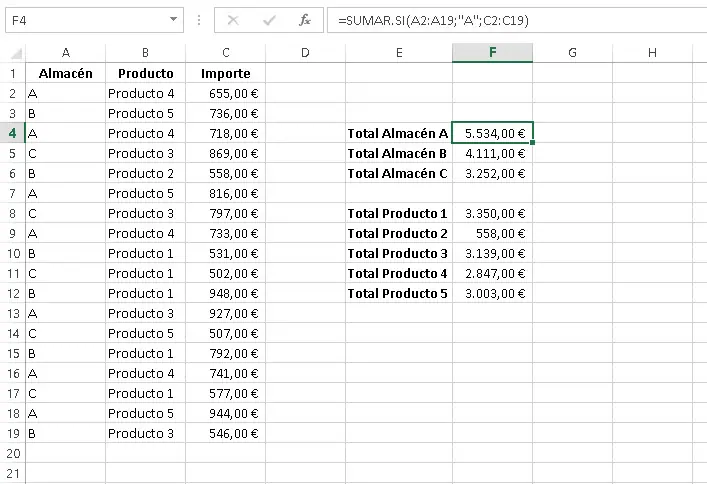Select row 12 header

click(12, 293)
